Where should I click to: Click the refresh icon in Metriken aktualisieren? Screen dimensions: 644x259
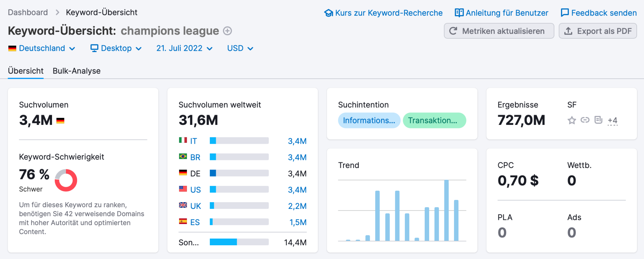[x=453, y=31]
